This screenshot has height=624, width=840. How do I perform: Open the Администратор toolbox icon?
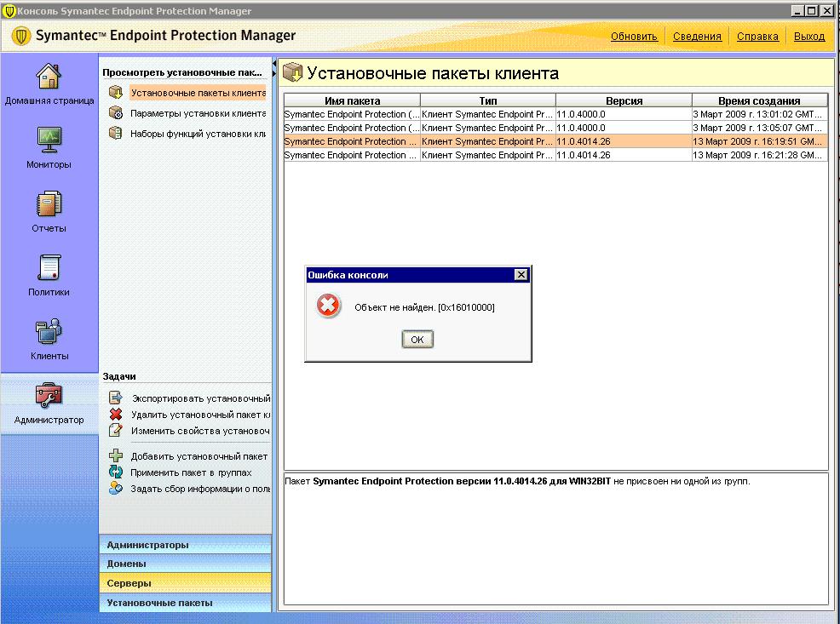pyautogui.click(x=49, y=396)
